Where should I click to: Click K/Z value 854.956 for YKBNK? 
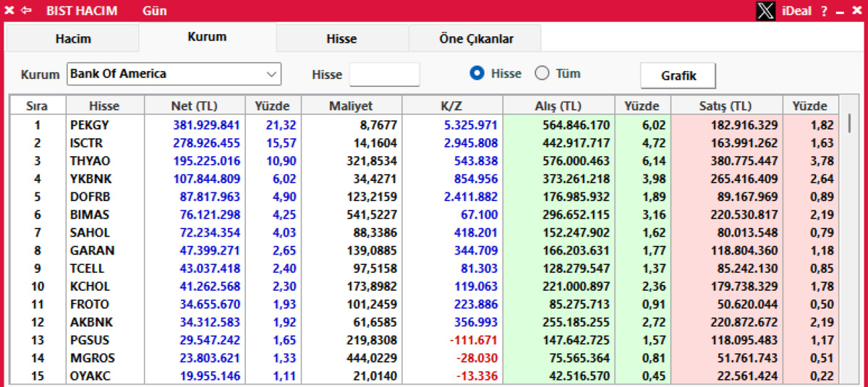(476, 179)
